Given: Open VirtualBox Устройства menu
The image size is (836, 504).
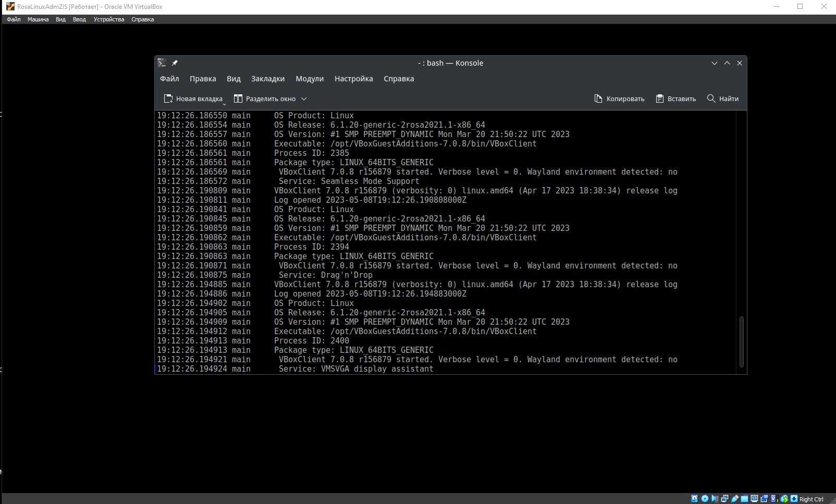Looking at the screenshot, I should 108,19.
